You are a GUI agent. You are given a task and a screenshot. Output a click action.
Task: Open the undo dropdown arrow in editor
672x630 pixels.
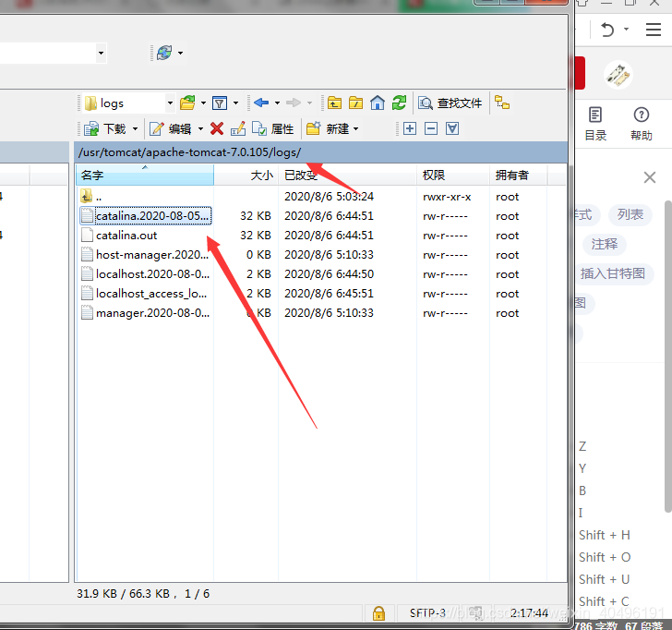tap(626, 30)
